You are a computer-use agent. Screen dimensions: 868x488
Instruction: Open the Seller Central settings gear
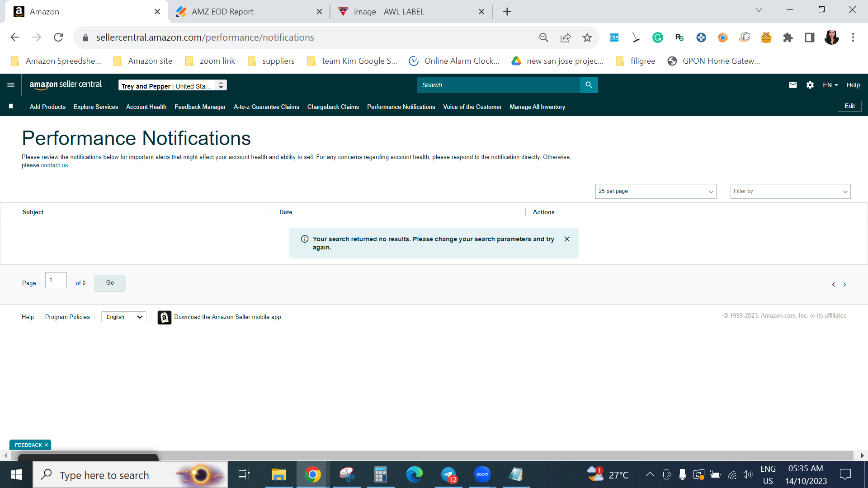pos(810,85)
